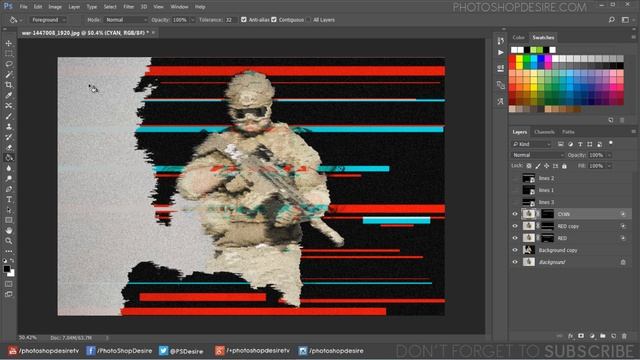Screen dimensions: 640x360
Task: Select the Clone Stamp tool
Action: coord(9,127)
